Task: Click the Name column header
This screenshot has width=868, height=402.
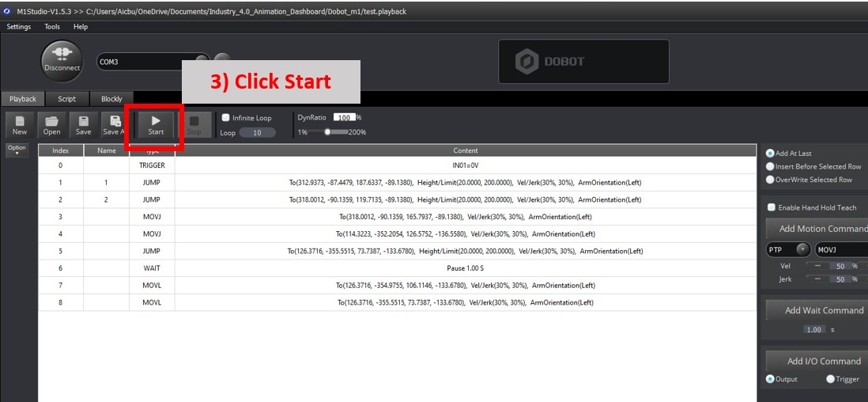Action: pos(106,150)
